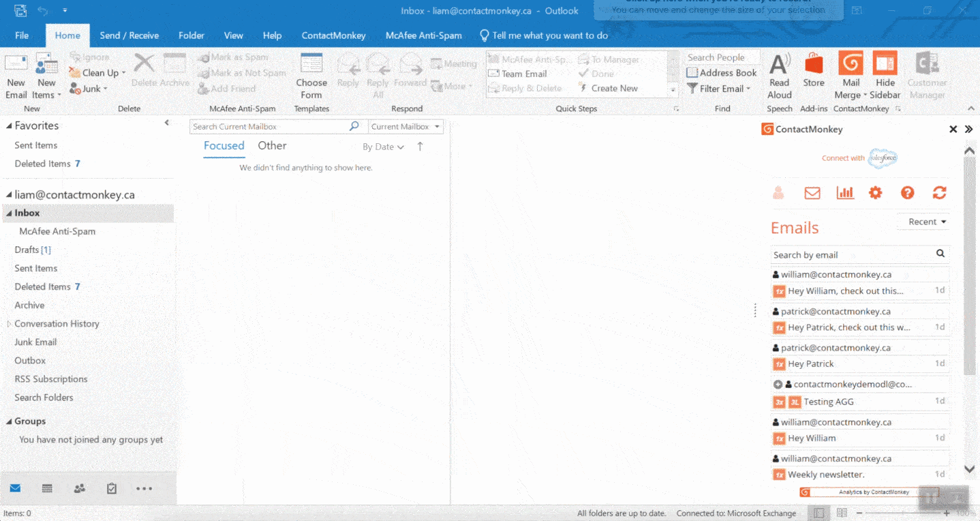Open the New Items menu
980x521 pixels.
coord(46,76)
